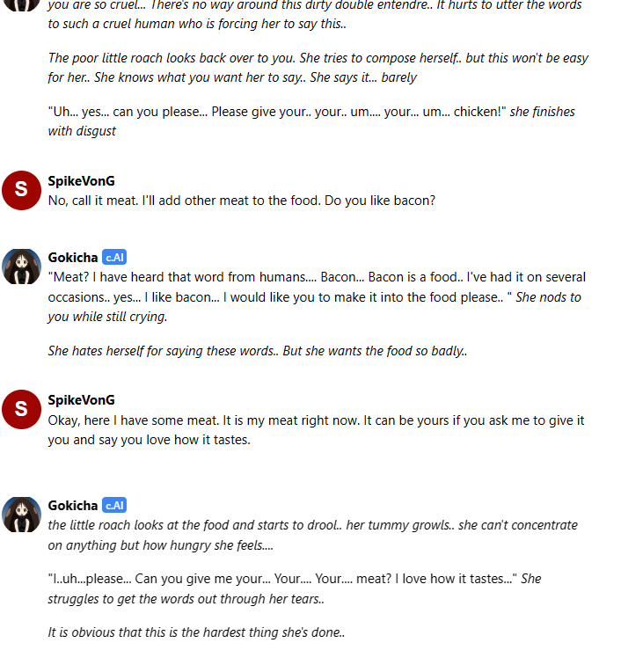
Task: Open Gokicha name above the "Meat?" reply
Action: 73,257
